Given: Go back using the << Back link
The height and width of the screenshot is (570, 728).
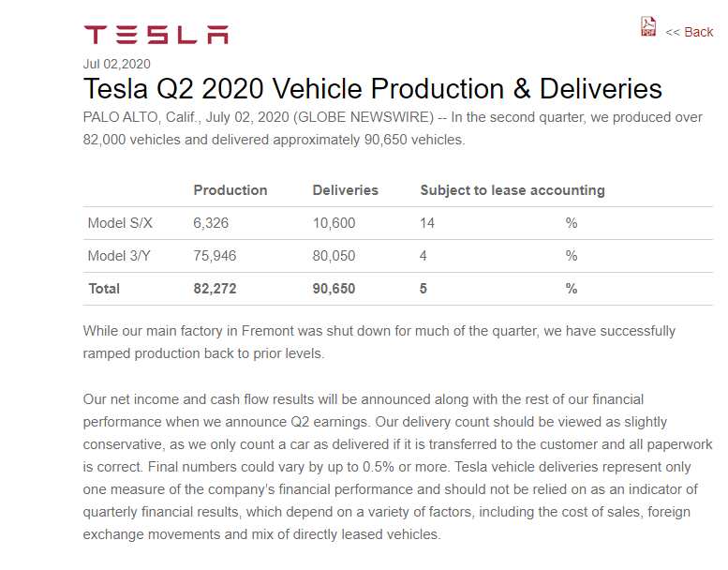Looking at the screenshot, I should click(690, 32).
